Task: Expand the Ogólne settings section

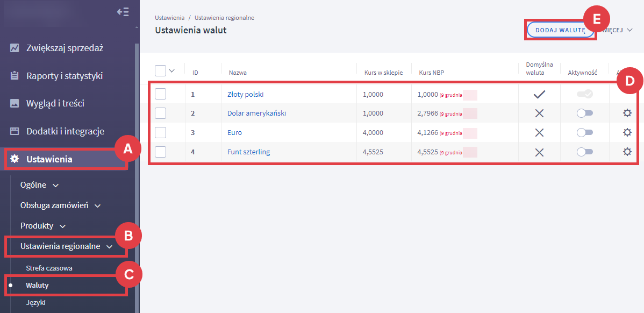Action: (40, 185)
